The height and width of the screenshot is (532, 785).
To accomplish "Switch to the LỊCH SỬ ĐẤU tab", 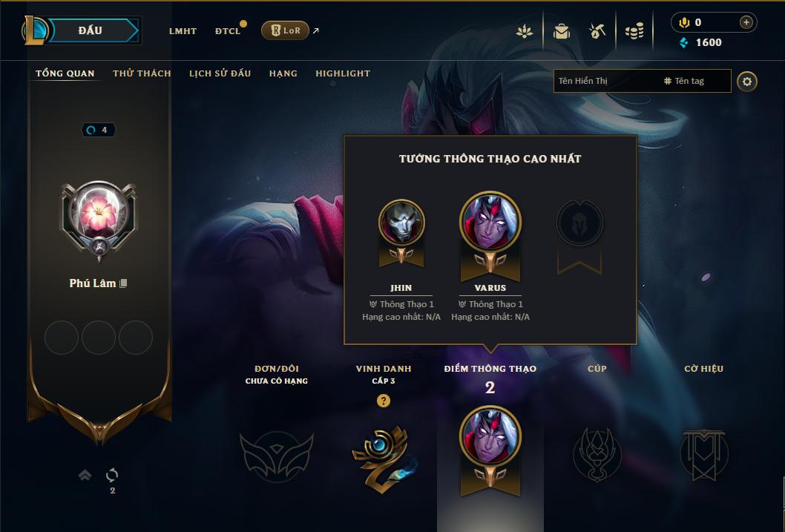I will pyautogui.click(x=220, y=73).
